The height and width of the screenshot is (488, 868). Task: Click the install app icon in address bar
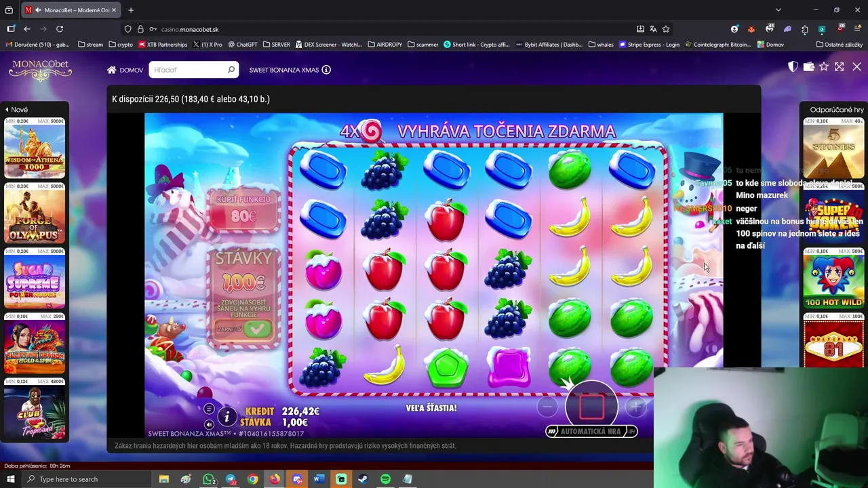[x=640, y=29]
